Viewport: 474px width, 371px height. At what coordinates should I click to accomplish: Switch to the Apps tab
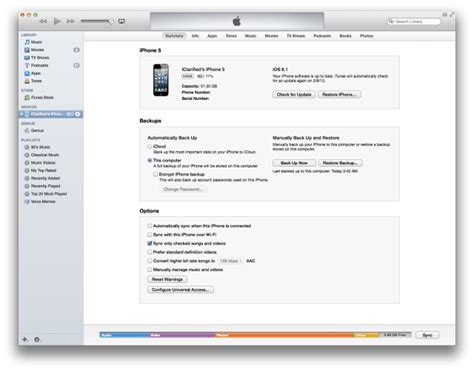click(212, 36)
